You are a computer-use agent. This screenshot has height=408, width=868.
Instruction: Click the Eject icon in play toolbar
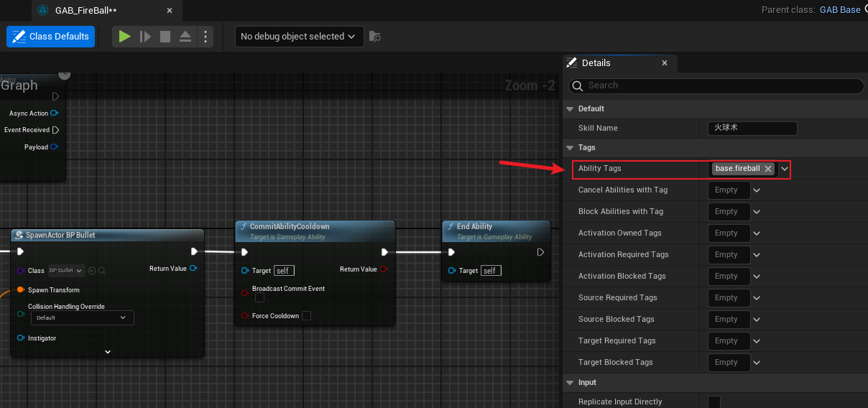185,37
